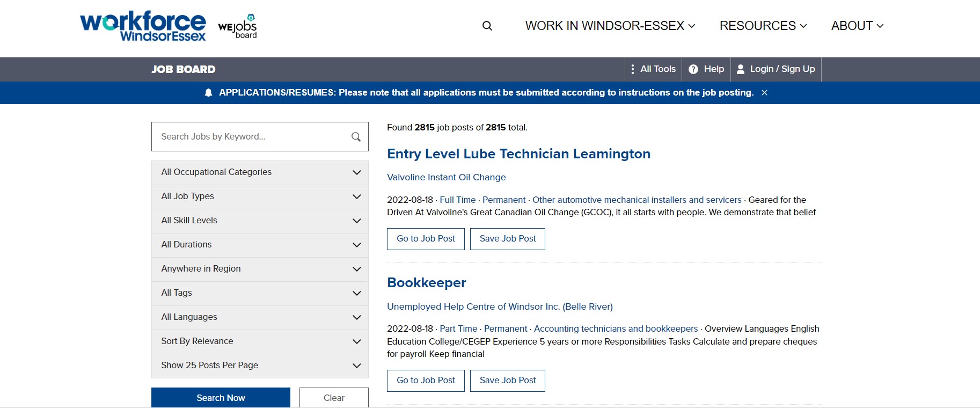Save Job Post for Lube Technician

[508, 239]
